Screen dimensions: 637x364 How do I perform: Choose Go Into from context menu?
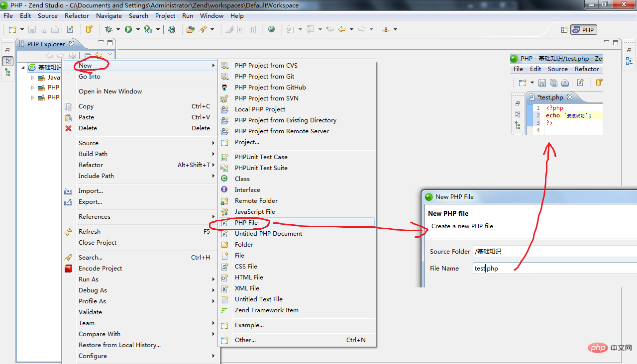point(140,76)
